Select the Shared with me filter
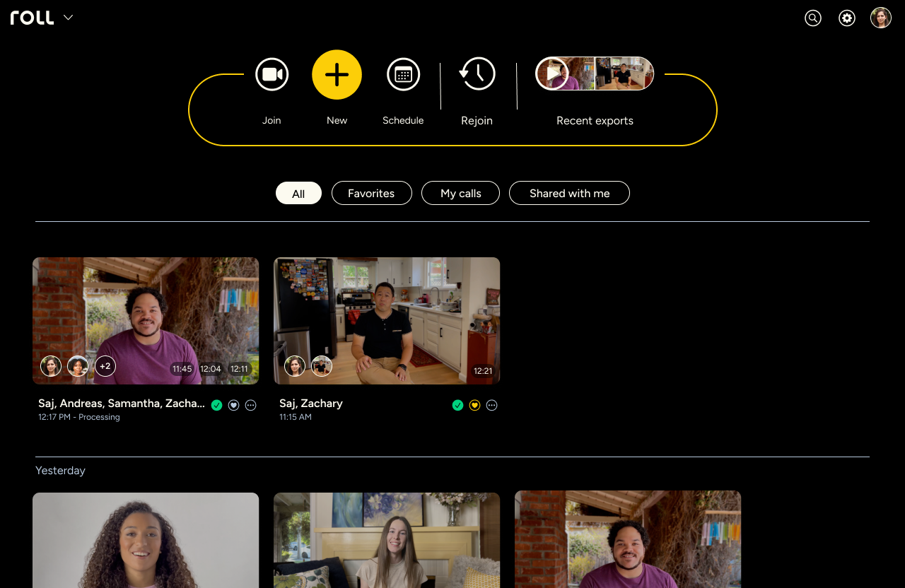Viewport: 905px width, 588px height. point(569,193)
